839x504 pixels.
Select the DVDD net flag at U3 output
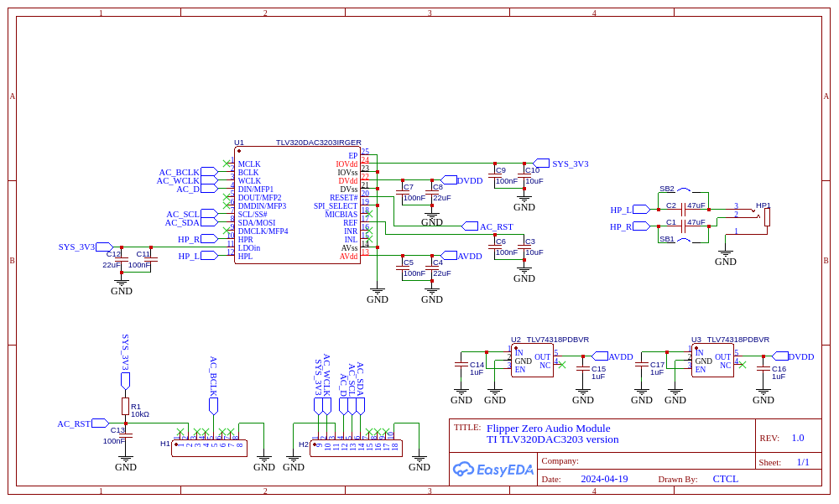[780, 356]
